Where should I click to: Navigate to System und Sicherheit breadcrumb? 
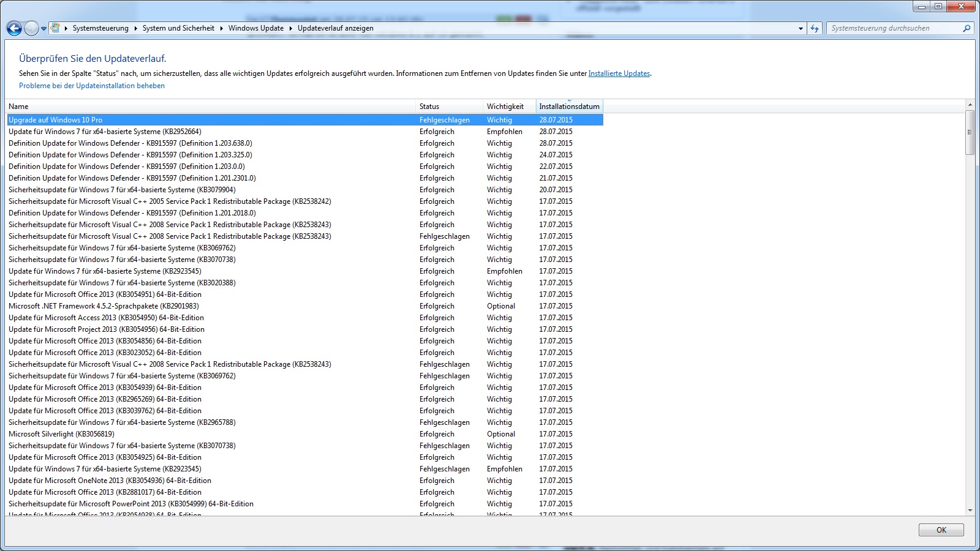pos(178,28)
